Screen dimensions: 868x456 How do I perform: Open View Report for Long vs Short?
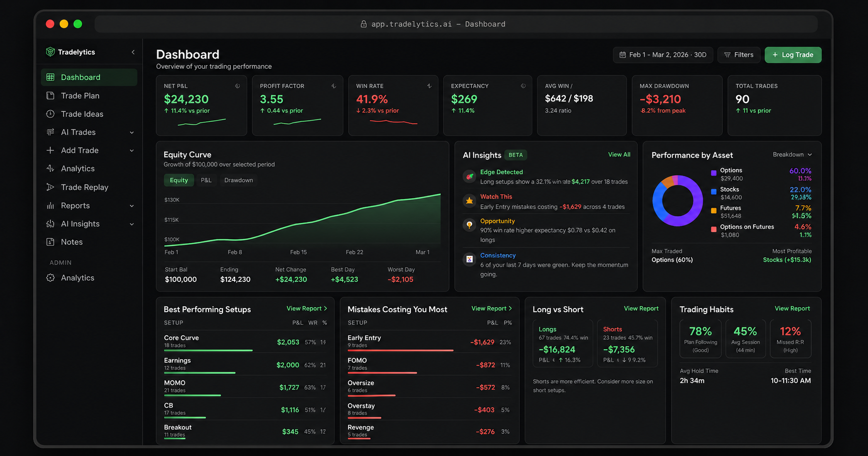[641, 309]
